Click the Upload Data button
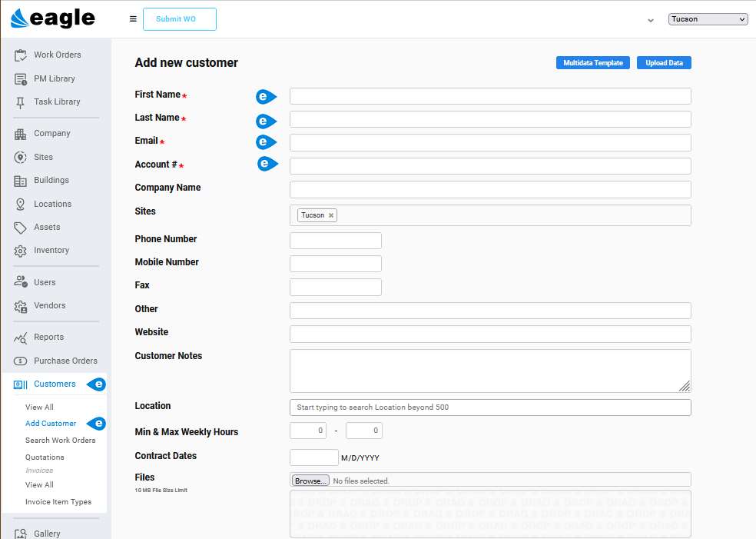 point(664,63)
